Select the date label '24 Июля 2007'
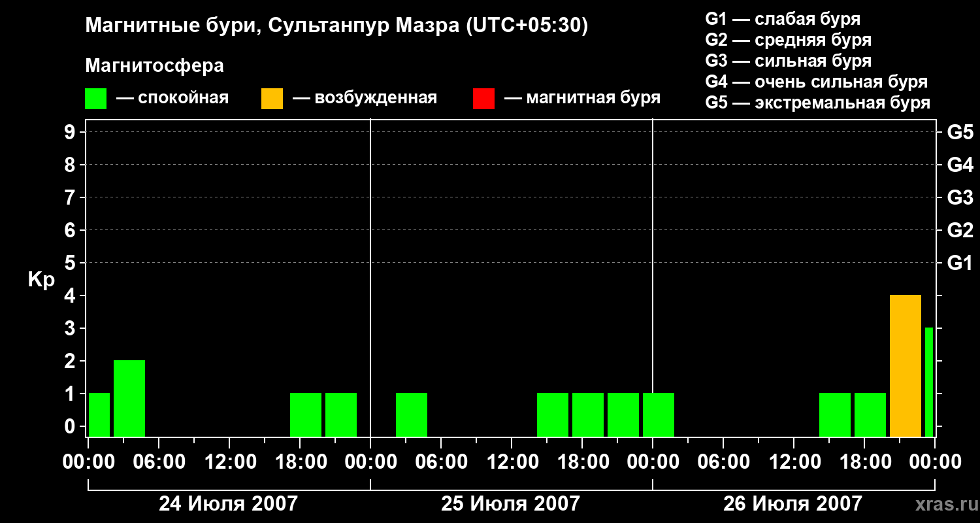This screenshot has height=523, width=980. 228,504
